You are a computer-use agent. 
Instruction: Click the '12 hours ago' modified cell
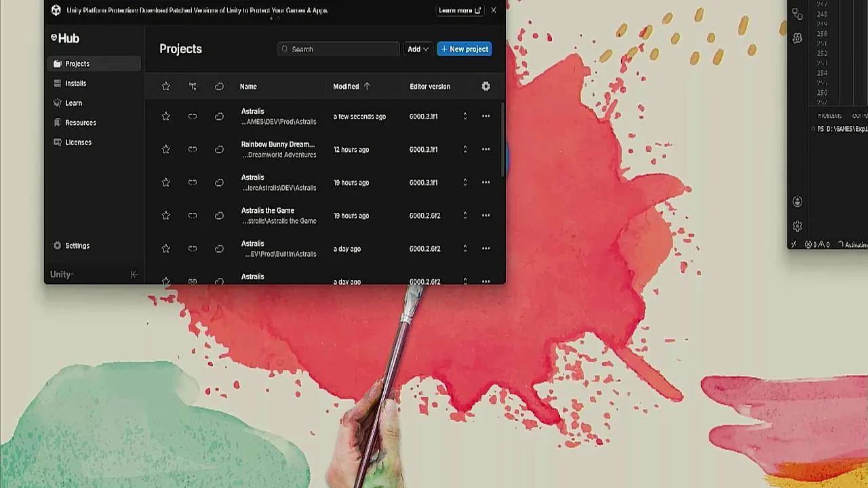pos(351,150)
